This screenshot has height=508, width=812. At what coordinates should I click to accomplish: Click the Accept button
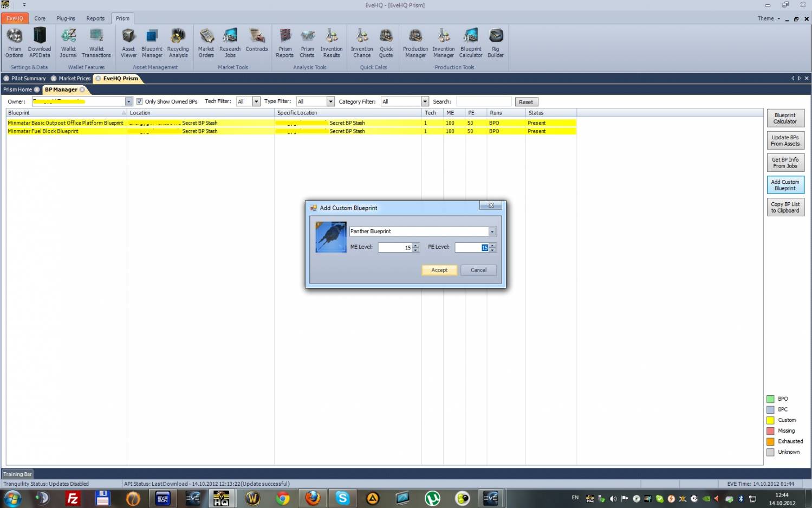439,270
